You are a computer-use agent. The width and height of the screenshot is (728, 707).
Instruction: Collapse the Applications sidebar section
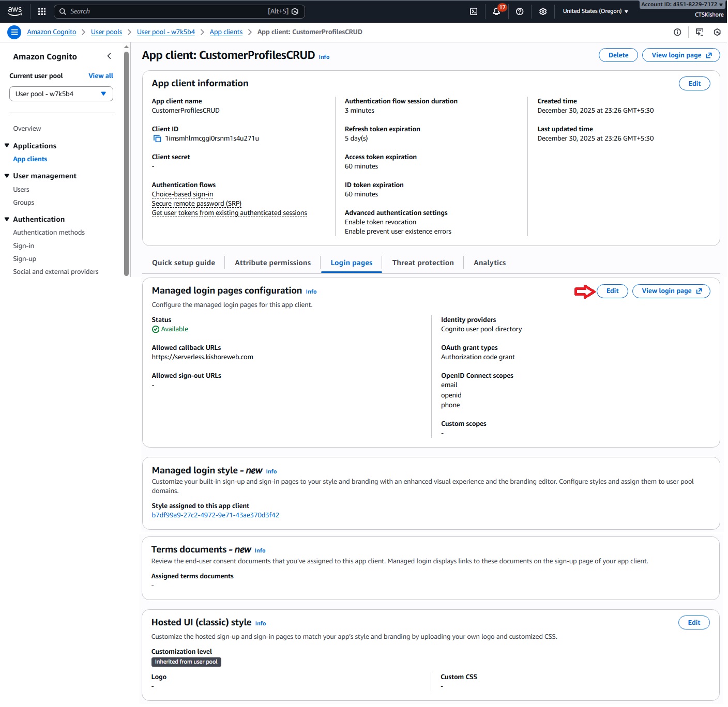pyautogui.click(x=7, y=146)
